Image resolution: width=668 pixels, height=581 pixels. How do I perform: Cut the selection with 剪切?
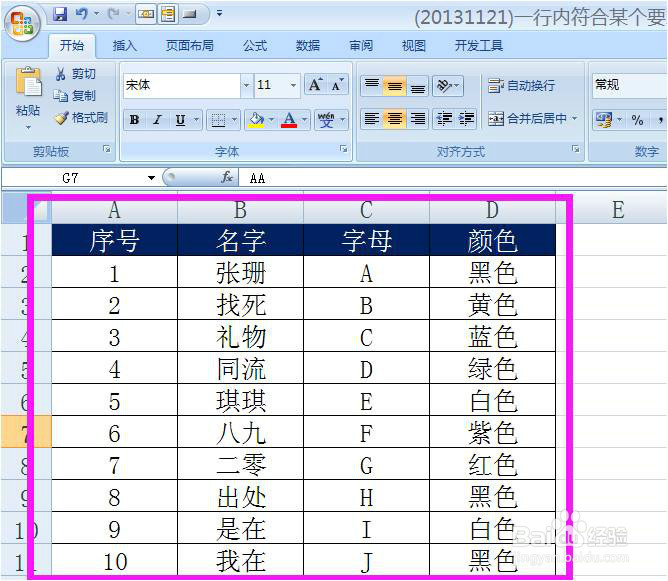[75, 74]
